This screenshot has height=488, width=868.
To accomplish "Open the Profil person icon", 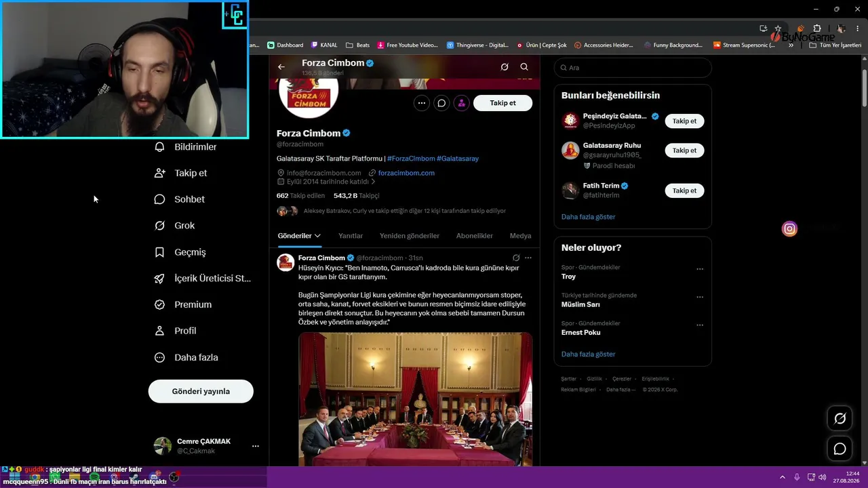I will coord(159,331).
